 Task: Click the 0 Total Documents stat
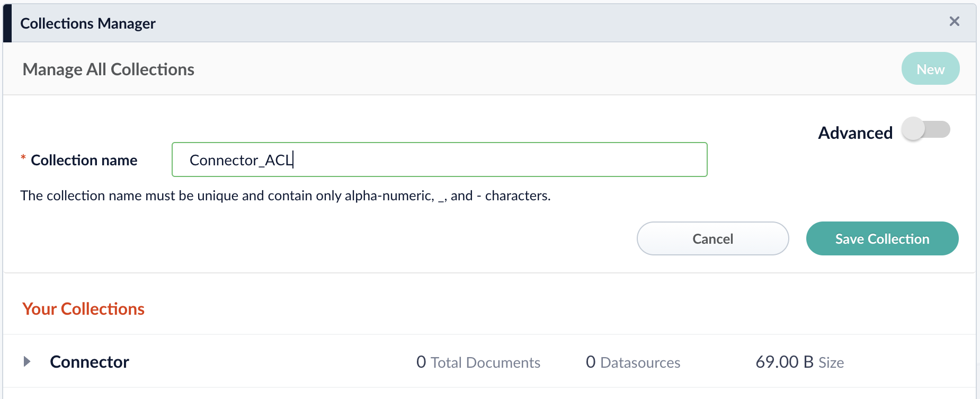pyautogui.click(x=478, y=362)
